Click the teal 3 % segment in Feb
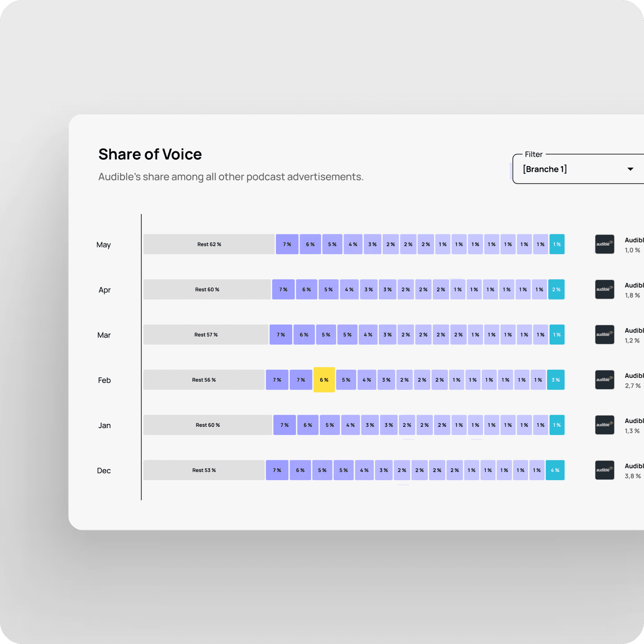Image resolution: width=644 pixels, height=644 pixels. tap(555, 380)
